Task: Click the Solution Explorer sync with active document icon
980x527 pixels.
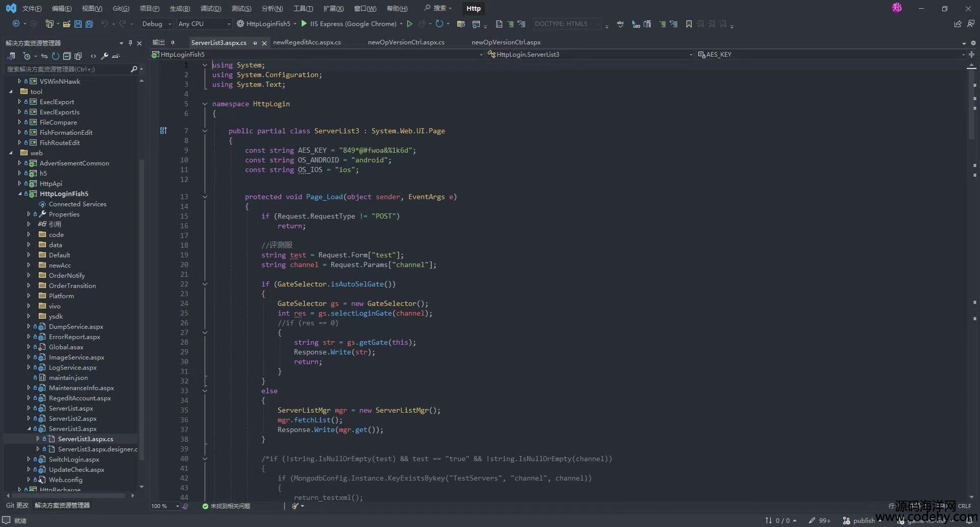Action: click(44, 56)
